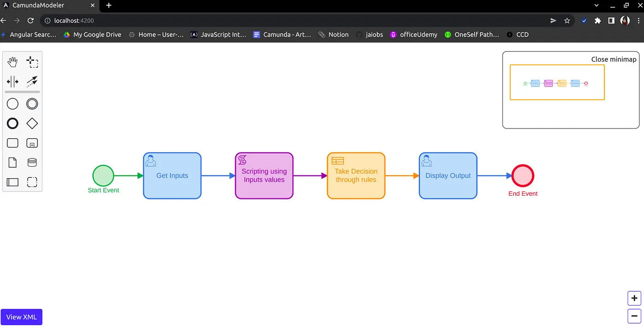
Task: Activate the lasso selection tool
Action: pos(32,62)
